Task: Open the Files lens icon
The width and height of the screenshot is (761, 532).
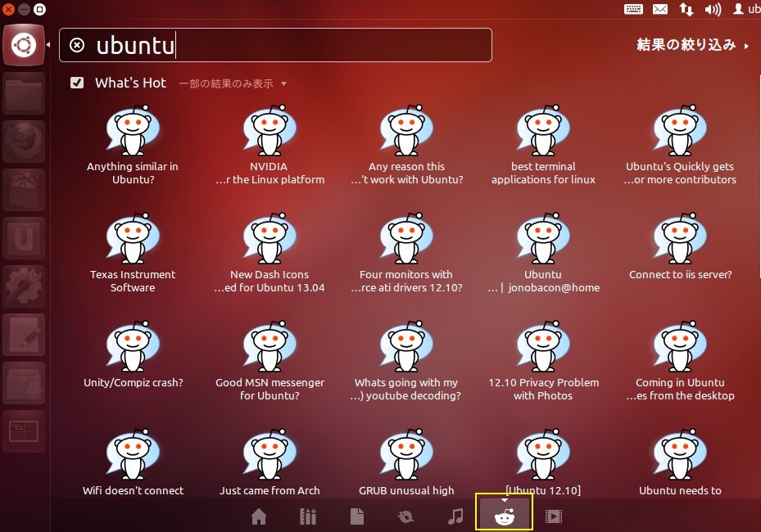Action: (x=356, y=516)
